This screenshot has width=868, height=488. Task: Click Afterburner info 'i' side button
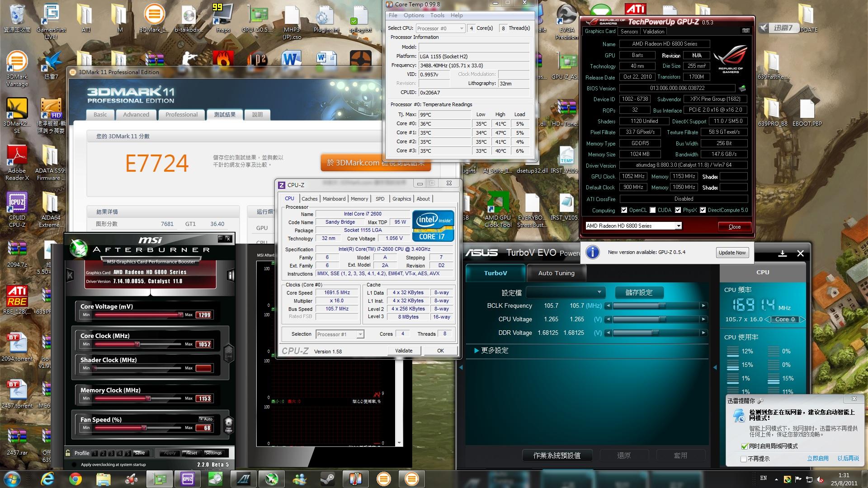click(231, 275)
